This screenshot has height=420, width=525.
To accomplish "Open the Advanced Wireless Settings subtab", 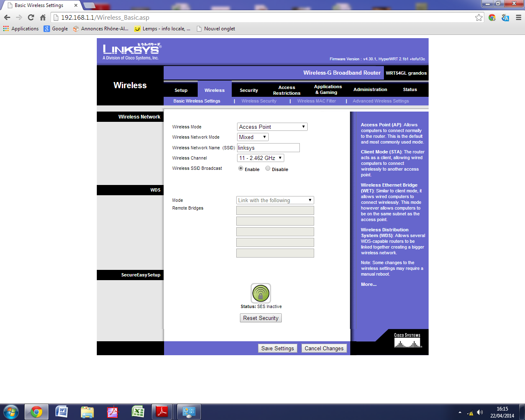I will tap(381, 101).
